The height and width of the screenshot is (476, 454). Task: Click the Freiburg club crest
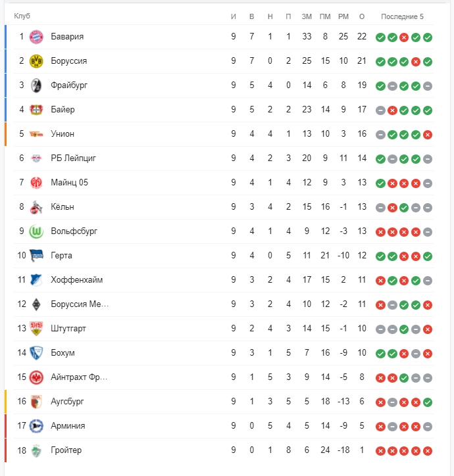pos(36,85)
